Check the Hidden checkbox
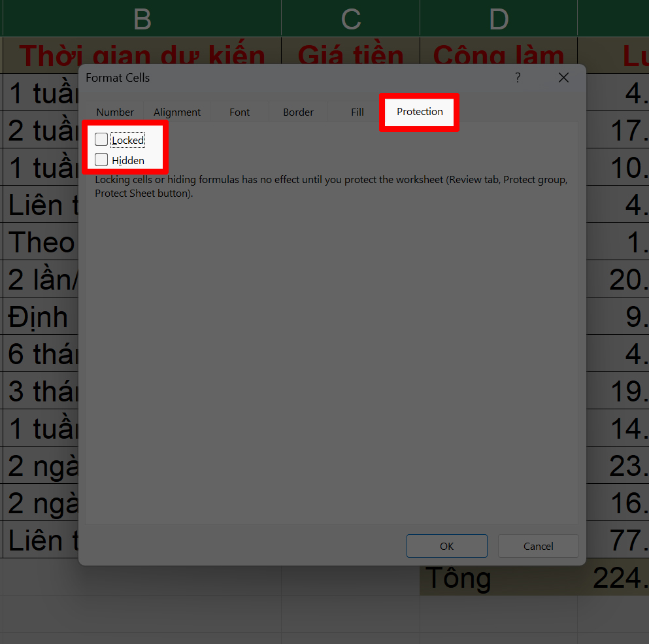The width and height of the screenshot is (649, 644). pyautogui.click(x=101, y=160)
